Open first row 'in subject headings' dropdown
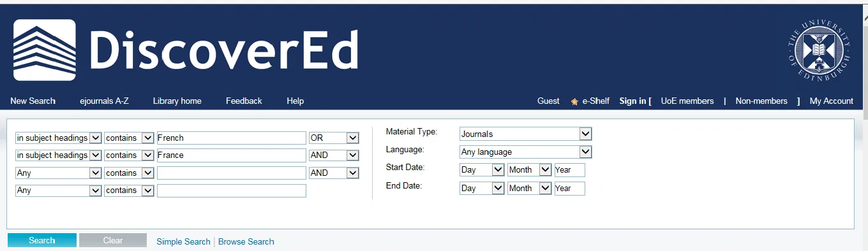868x251 pixels. pyautogui.click(x=59, y=138)
